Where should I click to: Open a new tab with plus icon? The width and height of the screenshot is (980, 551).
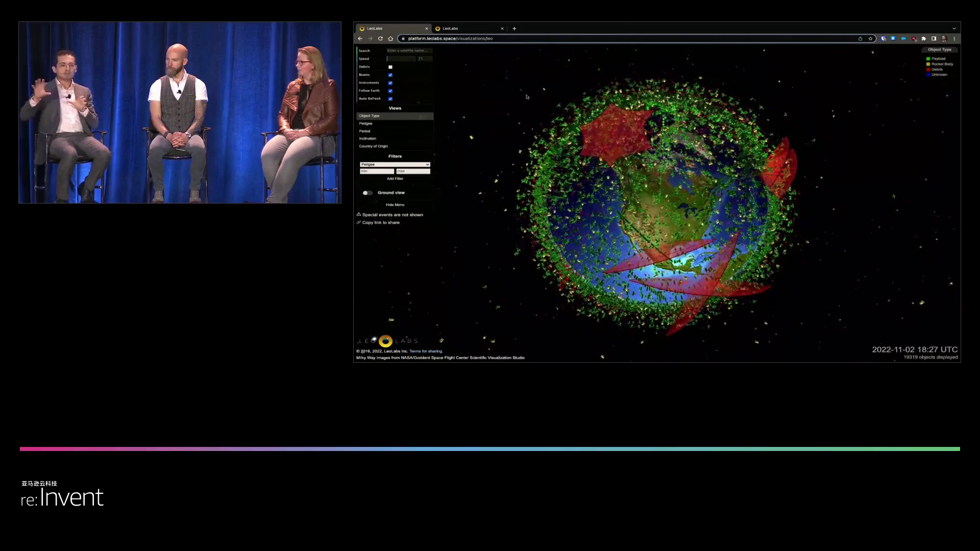coord(514,29)
